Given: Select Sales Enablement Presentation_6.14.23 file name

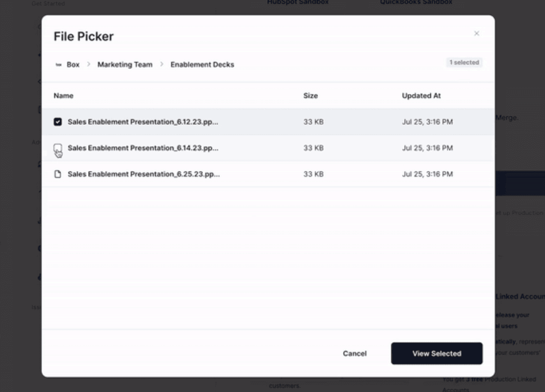Looking at the screenshot, I should point(143,148).
